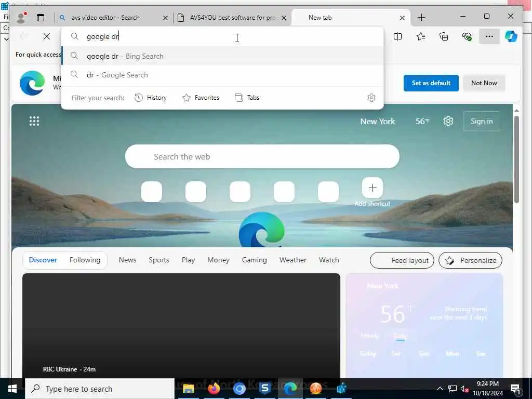Click the taskbar clock showing 9:24 PM
Image resolution: width=532 pixels, height=399 pixels.
pyautogui.click(x=488, y=389)
